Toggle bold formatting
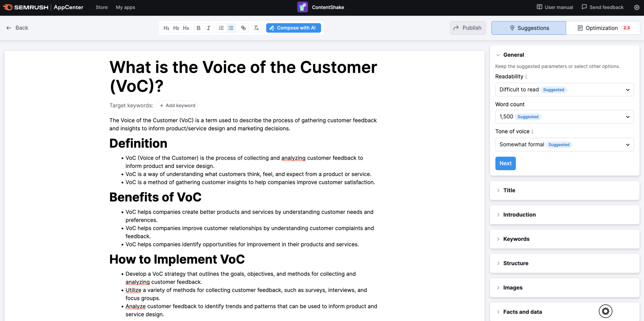The image size is (644, 321). pyautogui.click(x=198, y=28)
